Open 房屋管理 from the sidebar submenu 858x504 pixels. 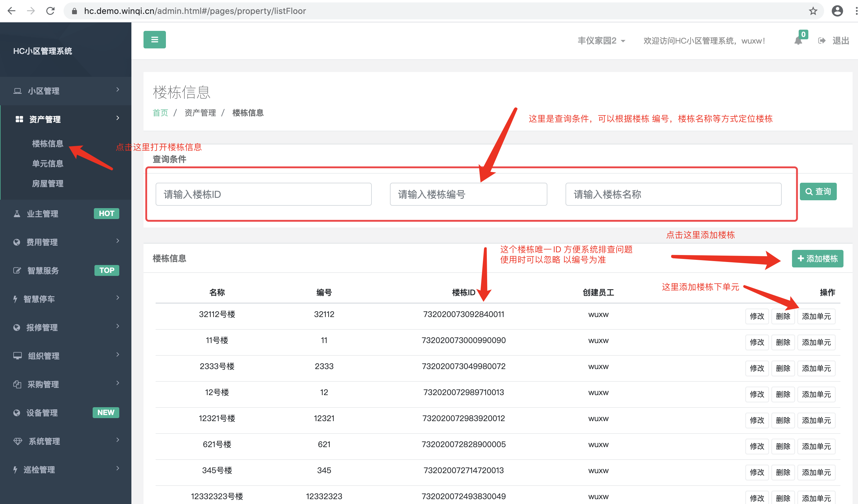(x=48, y=184)
